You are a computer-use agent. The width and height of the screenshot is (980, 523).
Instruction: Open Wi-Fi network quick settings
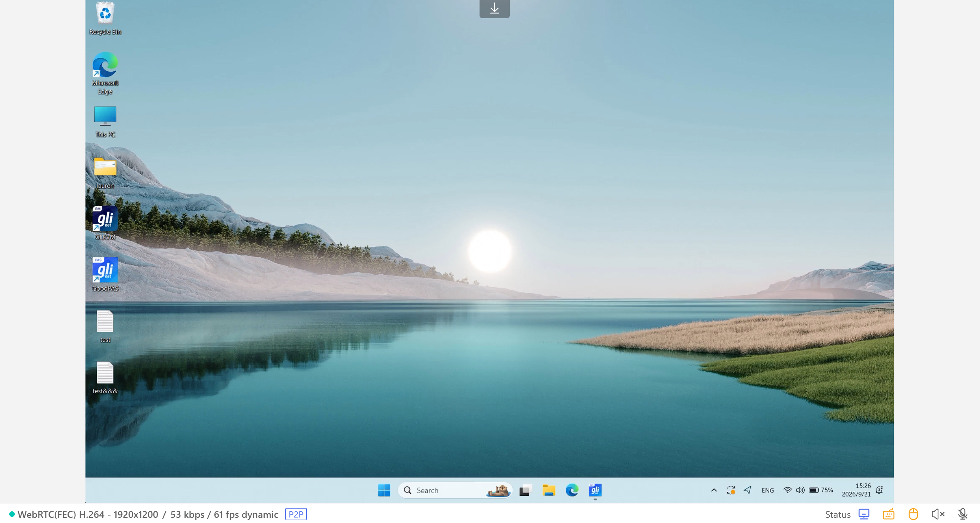pos(787,490)
